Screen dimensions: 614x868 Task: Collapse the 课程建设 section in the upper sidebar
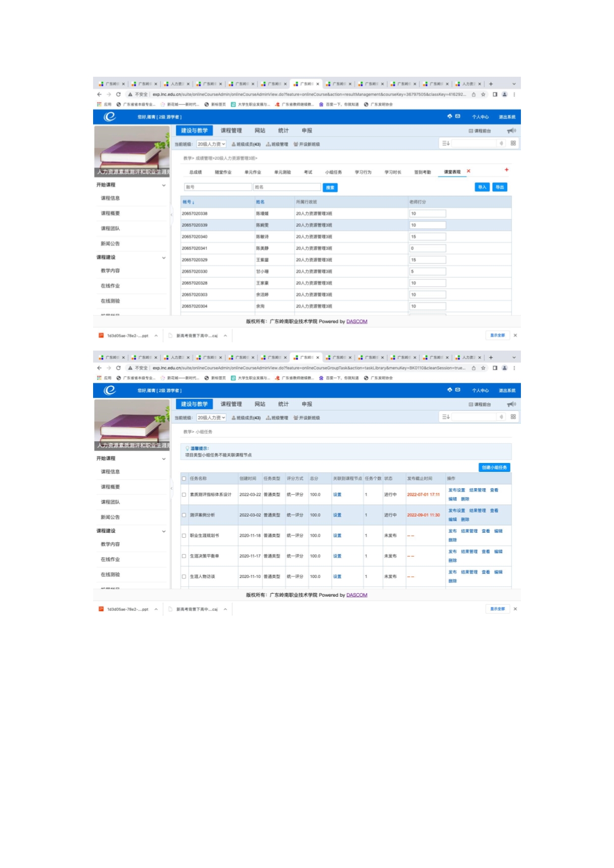tap(164, 258)
